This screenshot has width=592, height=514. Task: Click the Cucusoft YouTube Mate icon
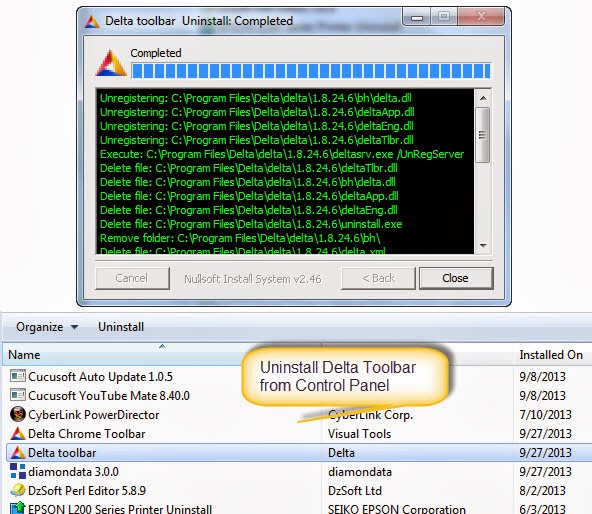pos(18,395)
